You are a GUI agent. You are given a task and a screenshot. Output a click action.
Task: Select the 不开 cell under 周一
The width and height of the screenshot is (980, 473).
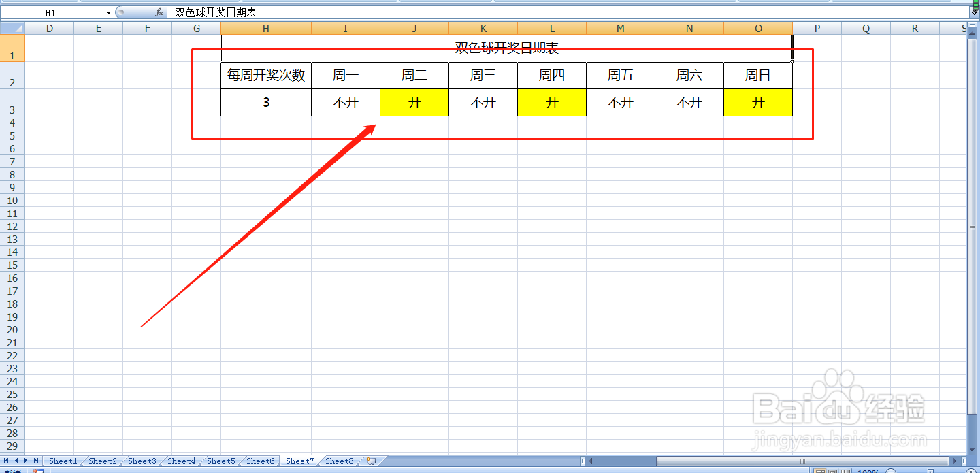pos(346,103)
